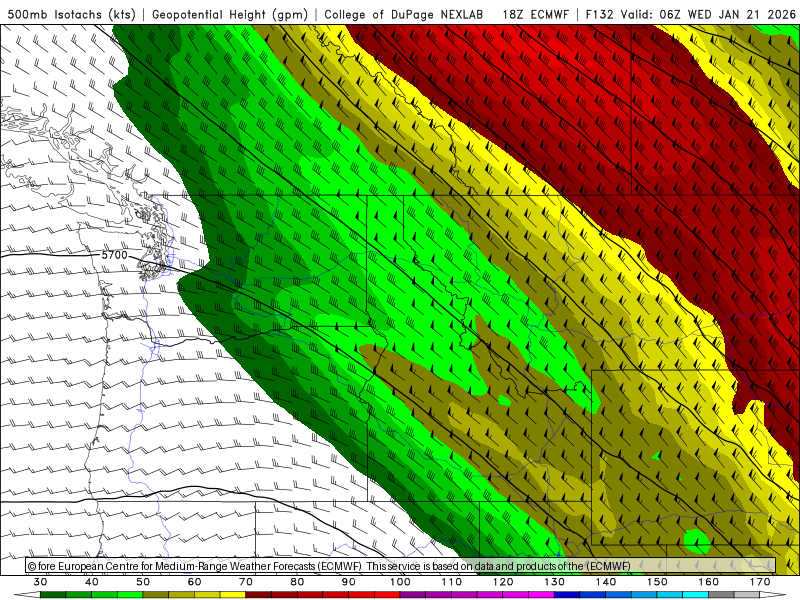
Task: Click the 170 label on the color scale
Action: pyautogui.click(x=760, y=582)
